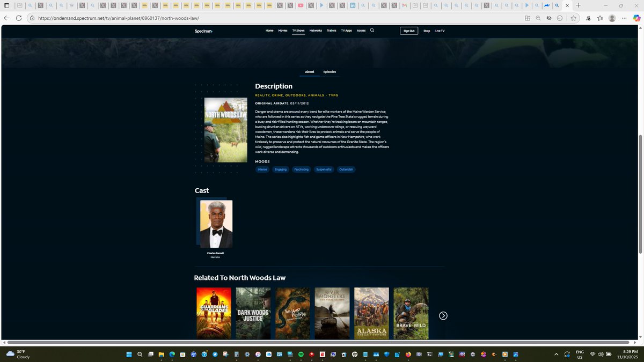Go back with the browser back arrow
The image size is (644, 362).
tap(6, 18)
